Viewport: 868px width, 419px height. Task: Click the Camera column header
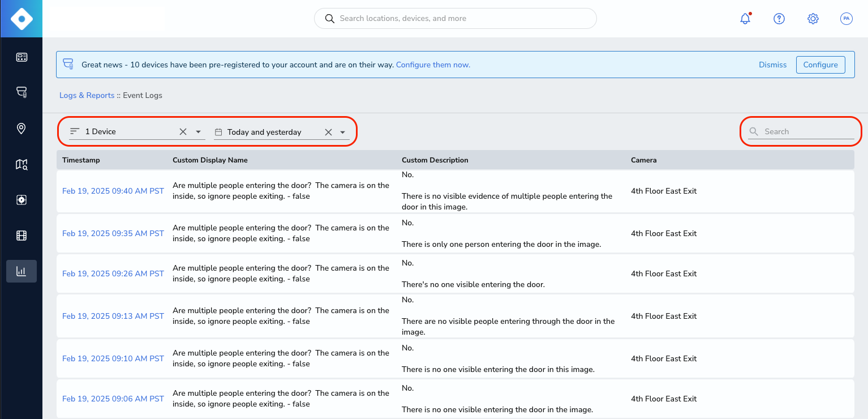pyautogui.click(x=644, y=160)
